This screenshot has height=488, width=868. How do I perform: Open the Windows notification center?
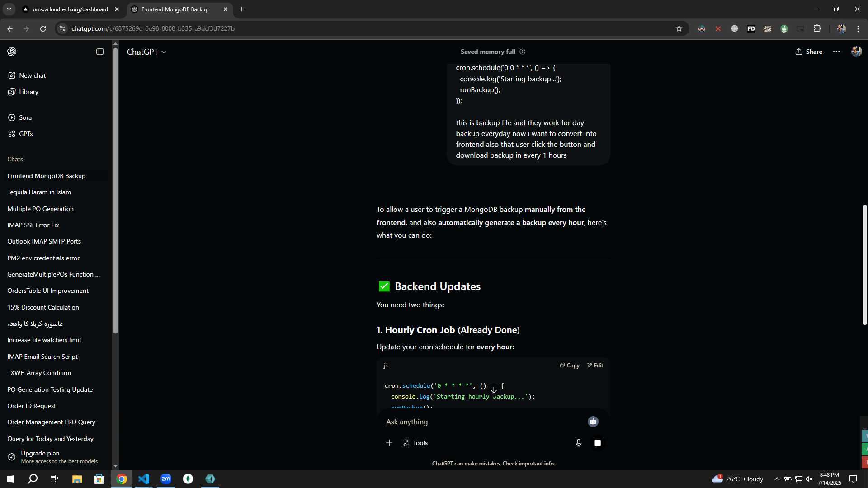click(x=853, y=479)
